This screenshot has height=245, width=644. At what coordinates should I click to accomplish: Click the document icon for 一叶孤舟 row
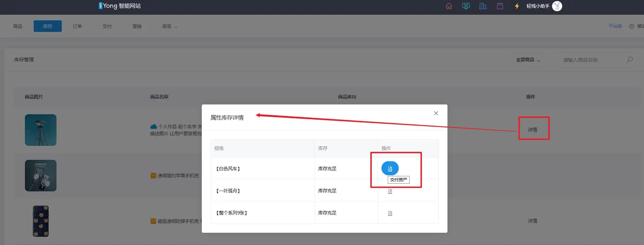tap(390, 191)
